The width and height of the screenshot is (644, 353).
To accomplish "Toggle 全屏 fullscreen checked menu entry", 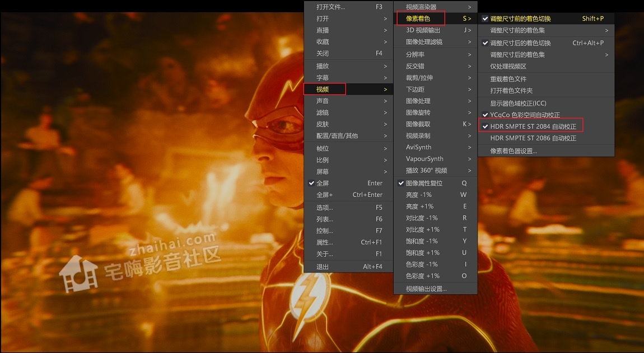I will [349, 183].
